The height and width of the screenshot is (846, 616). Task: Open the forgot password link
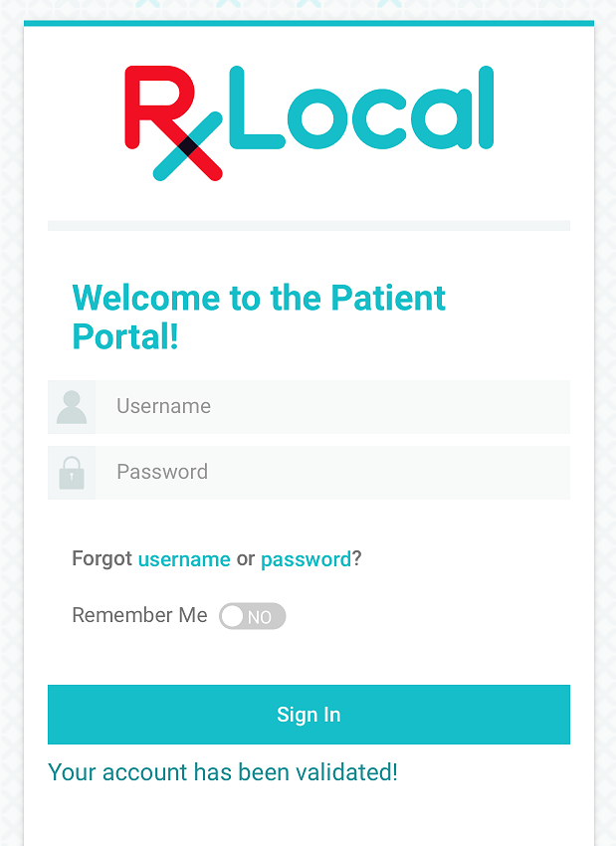pos(307,560)
